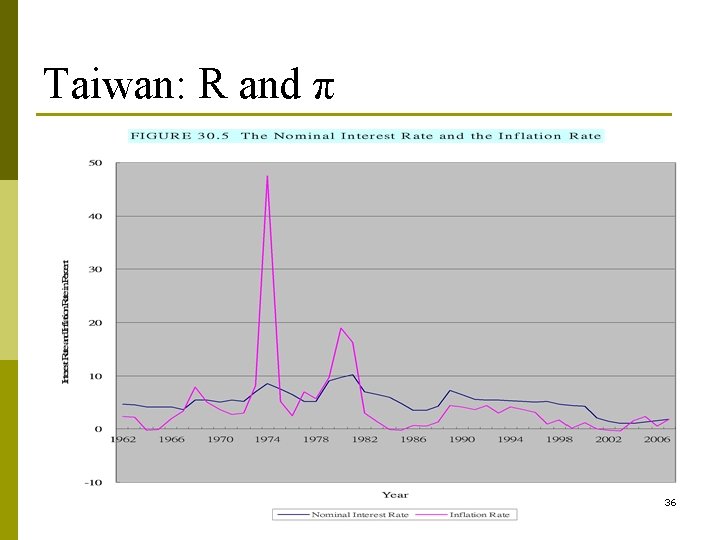Click the x-axis label '1990'

point(462,439)
